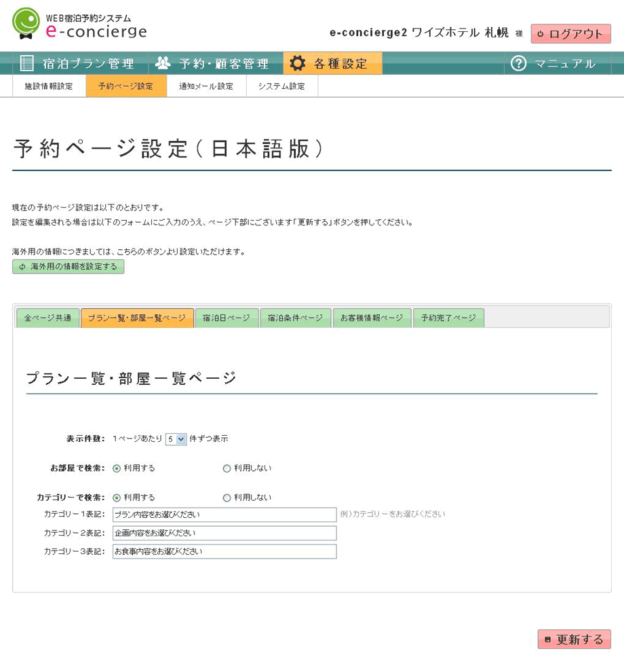Go to 予約ページ設定 submenu
Screen dimensions: 624x672
point(126,86)
